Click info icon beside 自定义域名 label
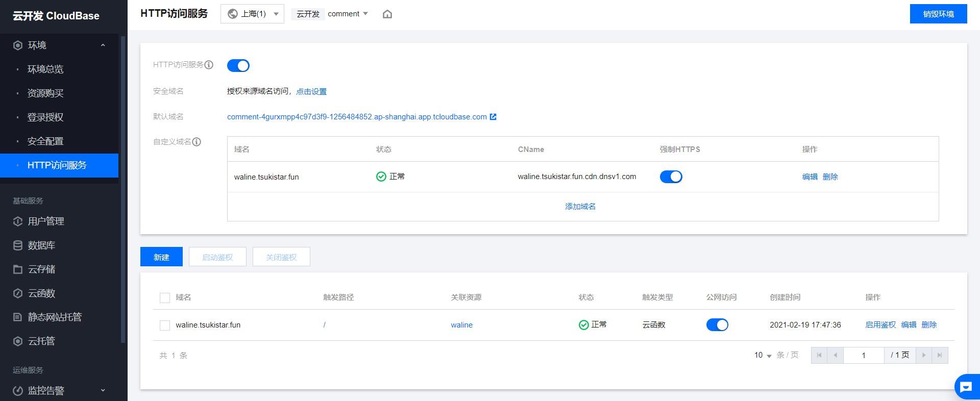980x401 pixels. [197, 142]
